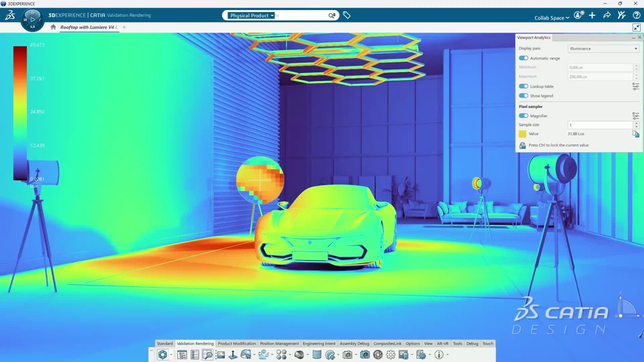
Task: Click the axis robot manipulator icon
Action: point(233,355)
